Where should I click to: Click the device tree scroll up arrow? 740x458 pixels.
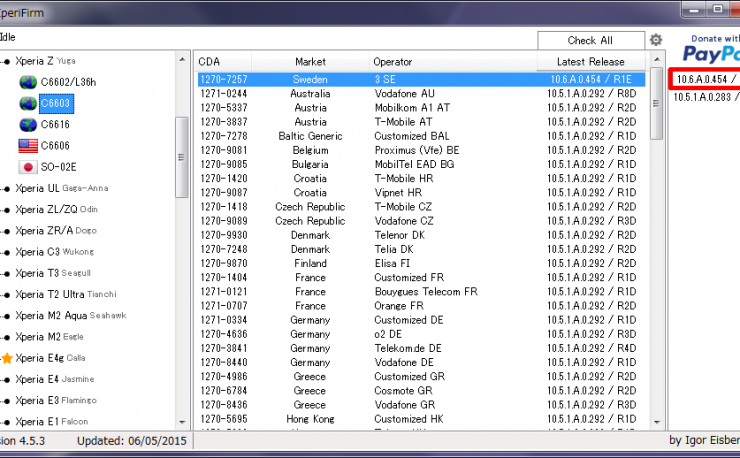pyautogui.click(x=182, y=59)
